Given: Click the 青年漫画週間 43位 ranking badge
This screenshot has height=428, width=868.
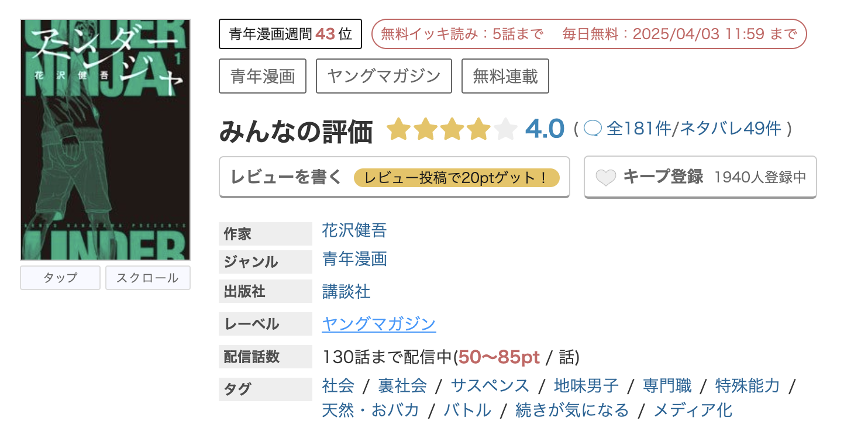Looking at the screenshot, I should click(290, 33).
